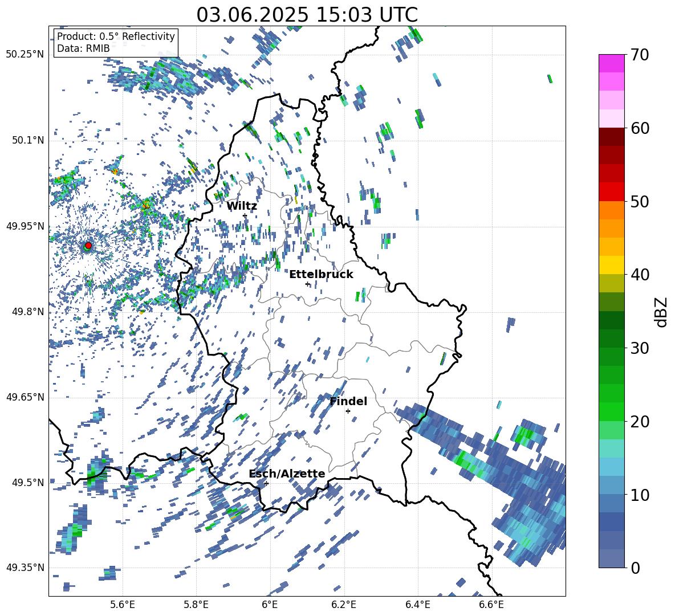The width and height of the screenshot is (675, 616).
Task: Click the Ettelbruck location cross marker
Action: pyautogui.click(x=307, y=284)
